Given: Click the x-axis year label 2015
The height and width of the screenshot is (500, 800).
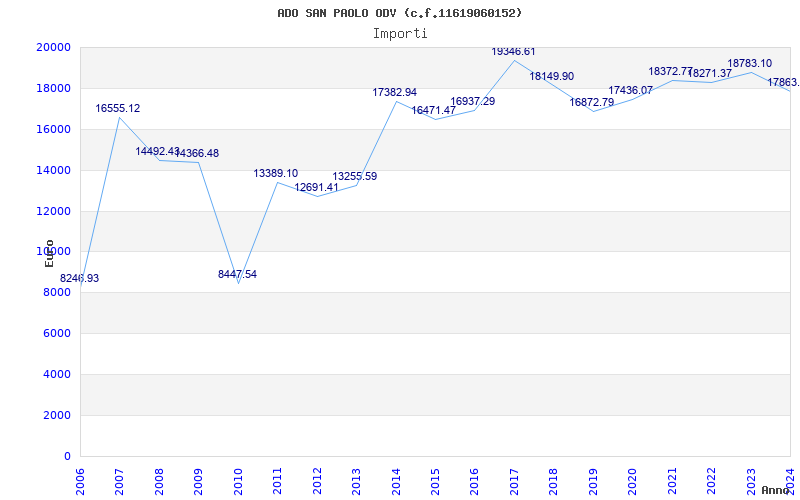Looking at the screenshot, I should point(435,481).
